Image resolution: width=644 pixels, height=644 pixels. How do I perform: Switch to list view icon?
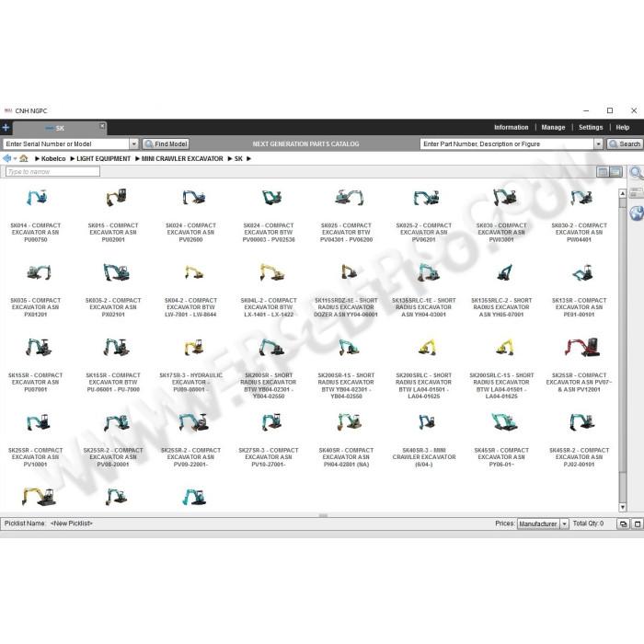[x=603, y=172]
